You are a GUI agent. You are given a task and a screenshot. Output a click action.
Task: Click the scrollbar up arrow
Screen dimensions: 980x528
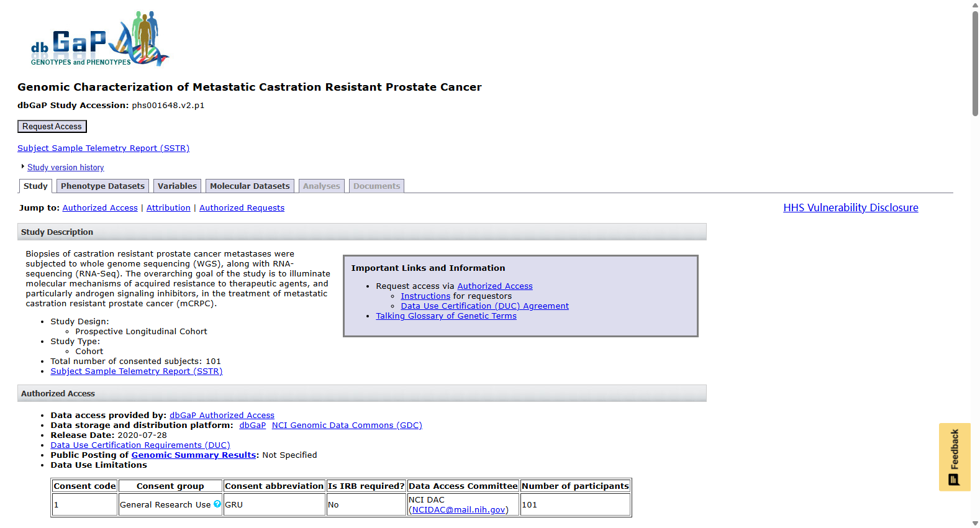(x=975, y=4)
